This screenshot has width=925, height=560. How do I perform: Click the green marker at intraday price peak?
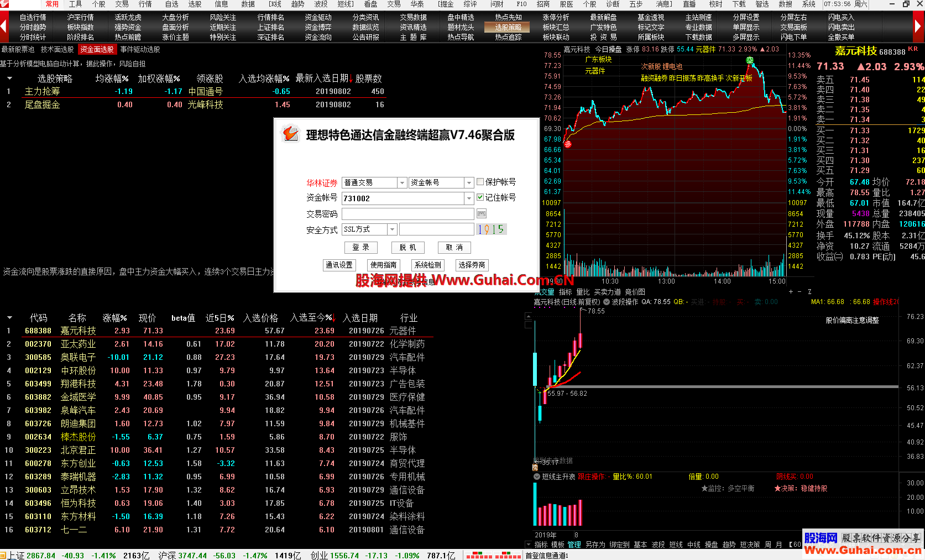click(x=750, y=60)
